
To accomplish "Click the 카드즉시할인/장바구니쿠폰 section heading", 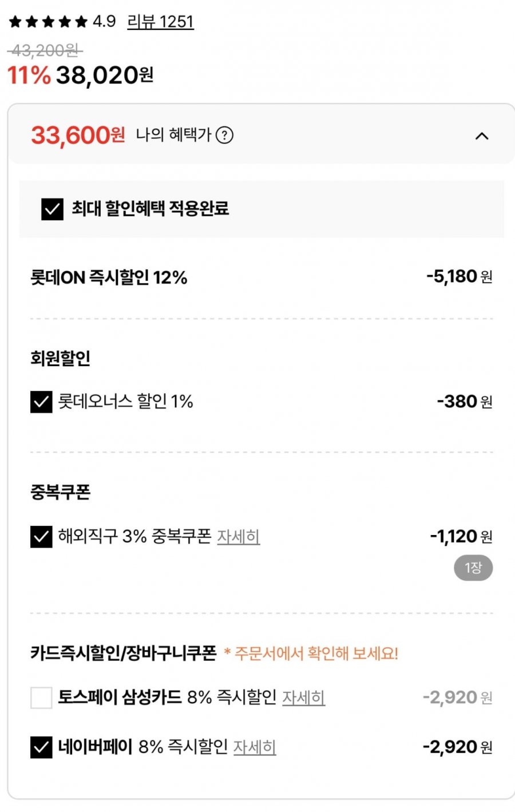I will 124,653.
